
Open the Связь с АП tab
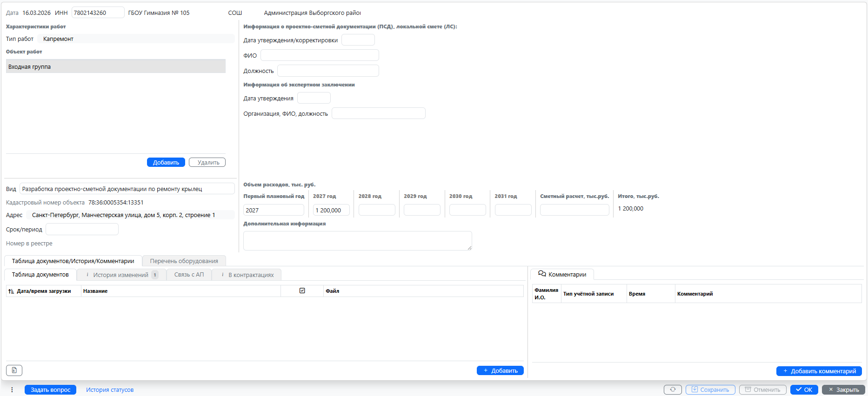[189, 275]
